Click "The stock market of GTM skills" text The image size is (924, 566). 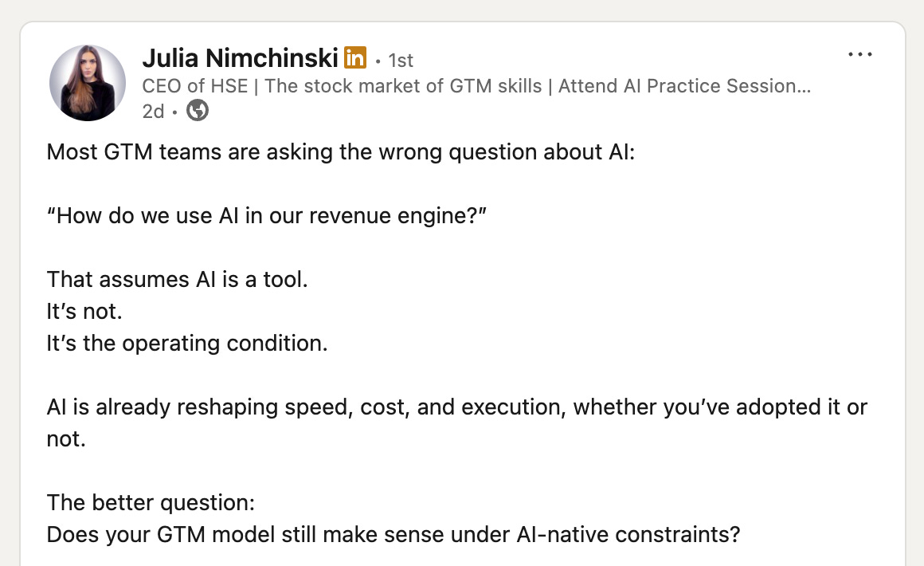(x=403, y=86)
